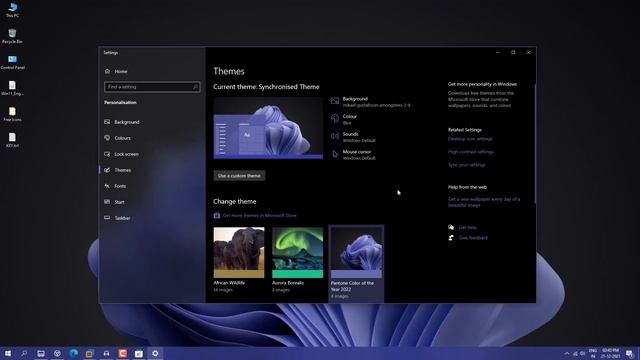
Task: Select Themes in the sidebar
Action: 118,170
